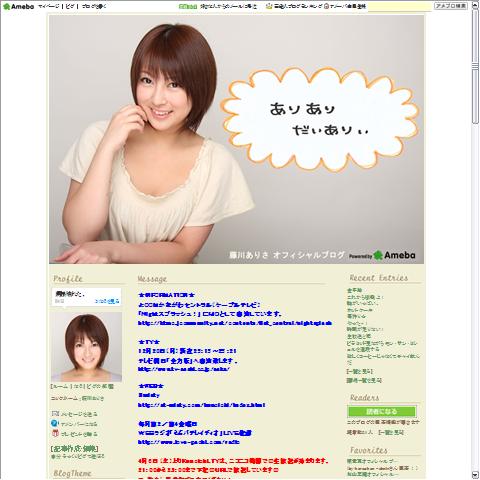Click the blue Ameba friend request icon
The image size is (480, 480).
click(55, 423)
